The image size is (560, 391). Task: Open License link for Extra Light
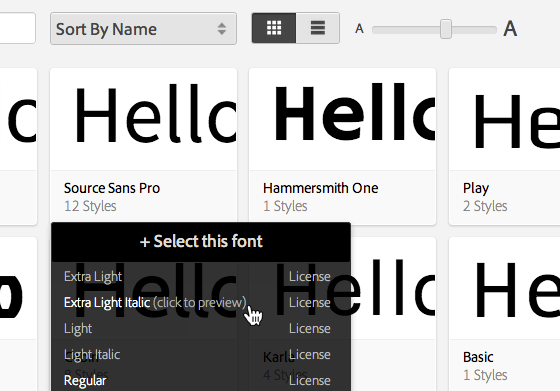point(309,276)
